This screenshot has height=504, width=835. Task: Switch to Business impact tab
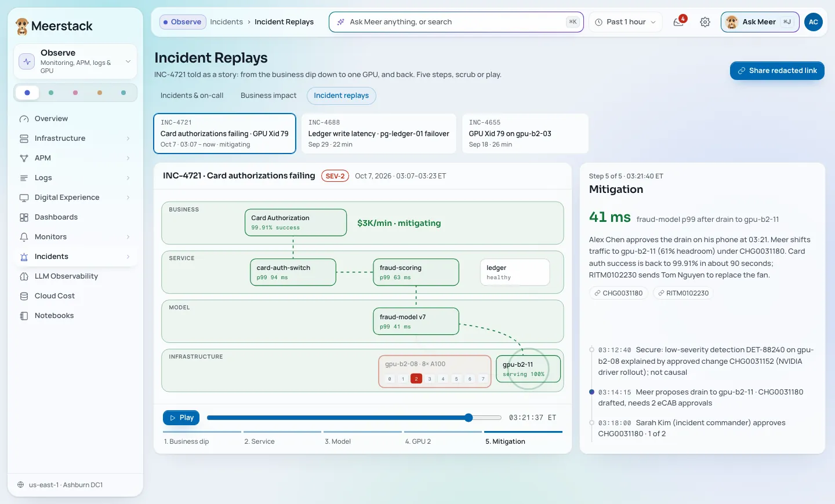[x=268, y=96]
